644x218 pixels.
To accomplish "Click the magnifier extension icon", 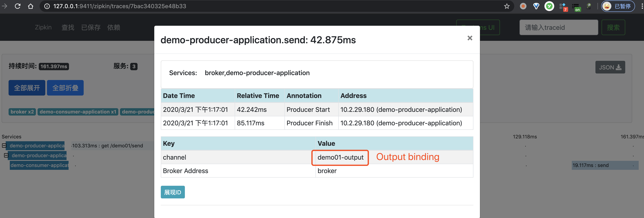I will [589, 6].
